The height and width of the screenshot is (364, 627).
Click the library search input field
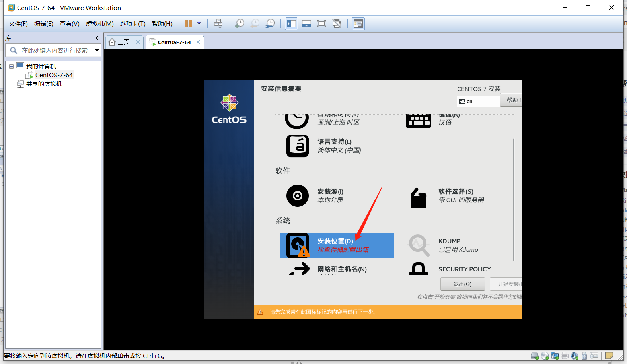click(55, 51)
